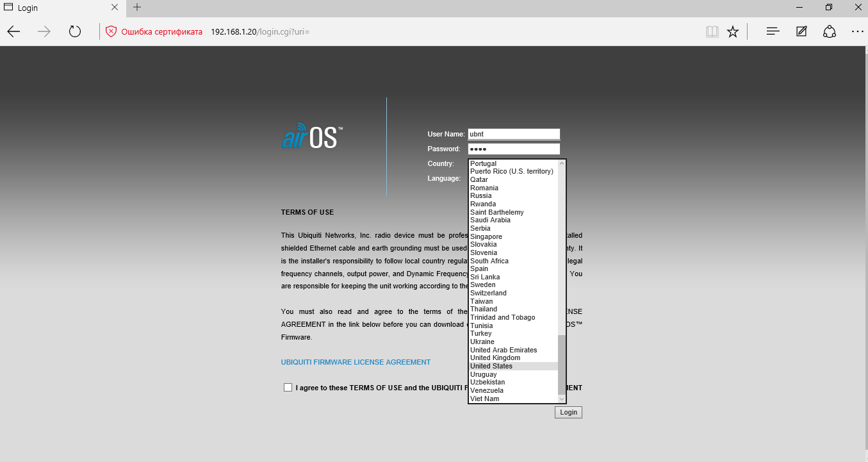Click the Password input field
The image size is (868, 462).
514,149
